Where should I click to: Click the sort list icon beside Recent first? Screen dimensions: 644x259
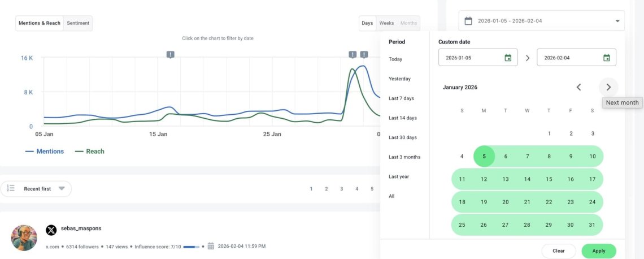click(11, 188)
